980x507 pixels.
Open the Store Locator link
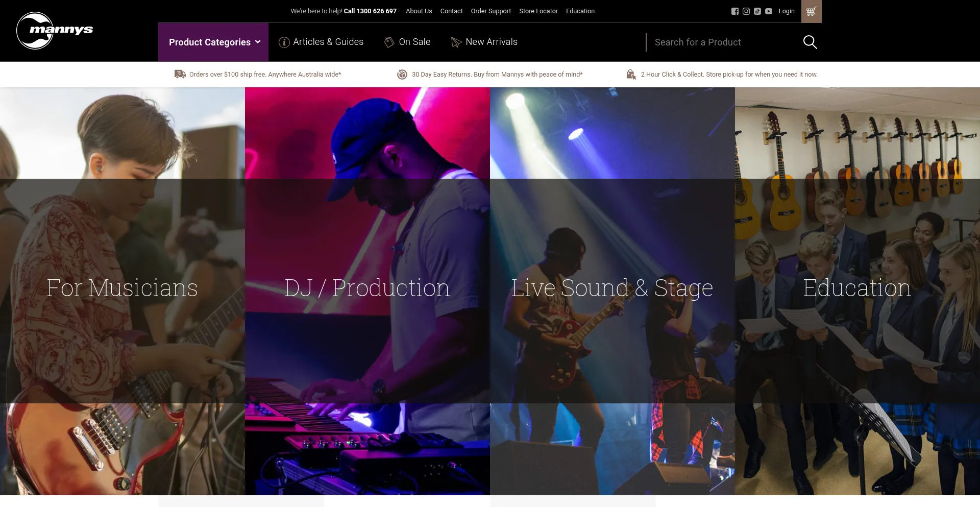click(x=538, y=11)
